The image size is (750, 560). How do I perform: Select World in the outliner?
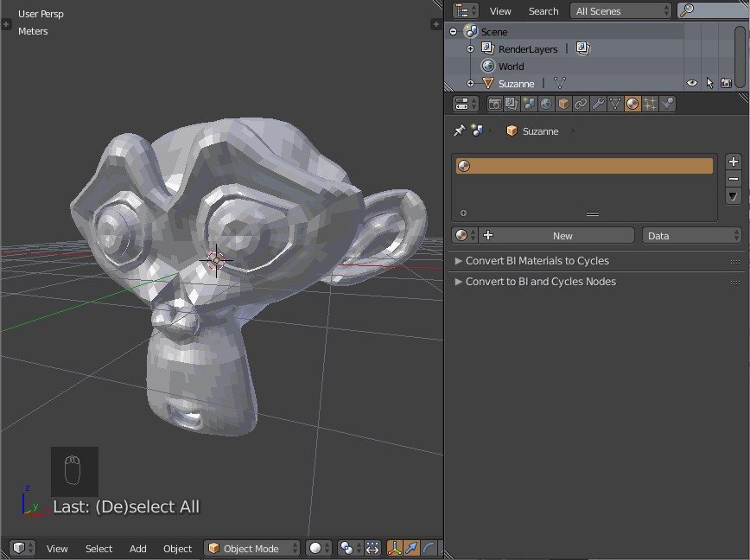pos(511,66)
